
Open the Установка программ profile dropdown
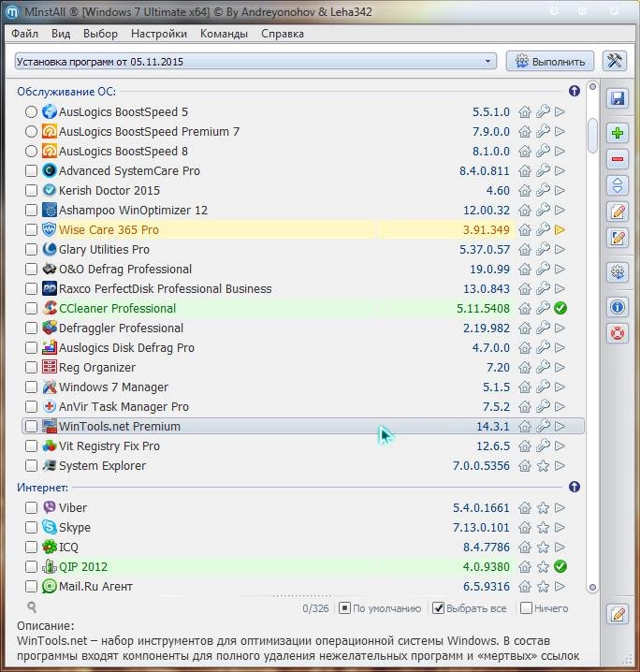tap(255, 61)
